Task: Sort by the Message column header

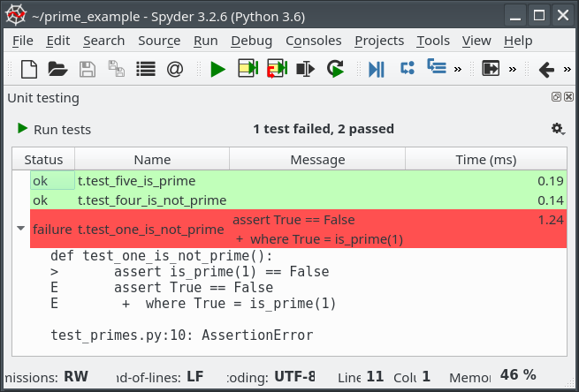Action: (317, 160)
